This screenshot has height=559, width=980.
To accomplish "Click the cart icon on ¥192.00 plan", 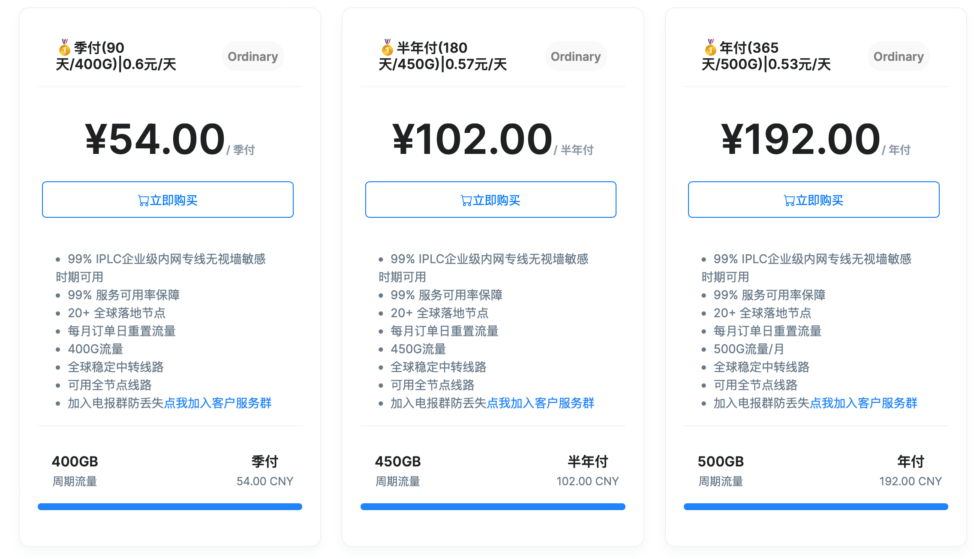I will coord(789,201).
